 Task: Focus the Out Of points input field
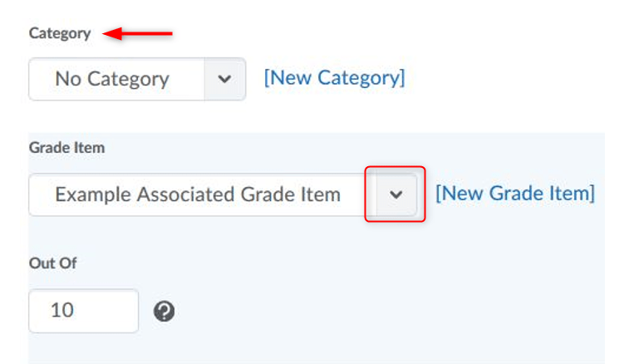83,311
